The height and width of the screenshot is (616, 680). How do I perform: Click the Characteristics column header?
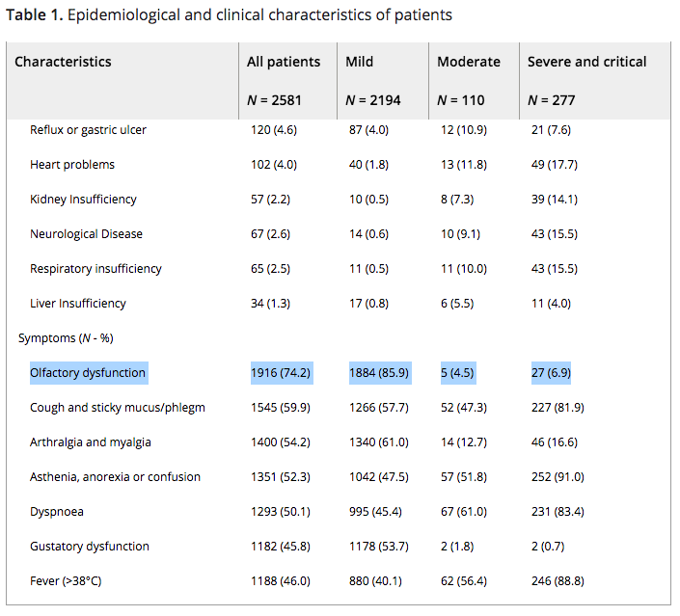coord(63,62)
